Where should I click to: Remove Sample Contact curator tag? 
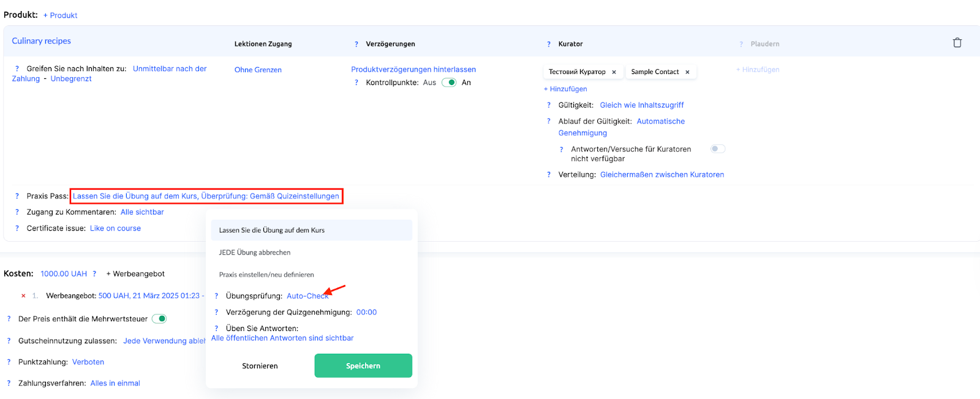[687, 72]
